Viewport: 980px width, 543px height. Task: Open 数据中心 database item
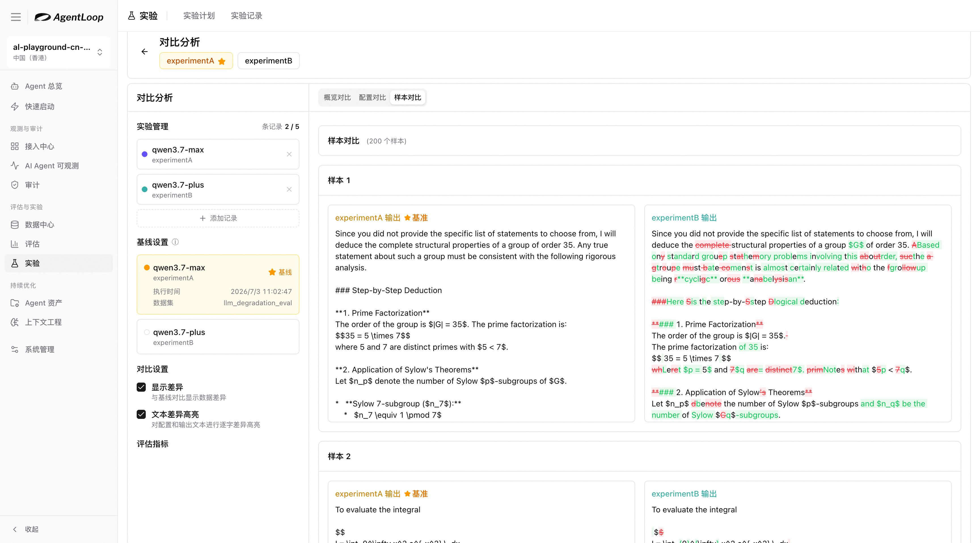pyautogui.click(x=59, y=225)
